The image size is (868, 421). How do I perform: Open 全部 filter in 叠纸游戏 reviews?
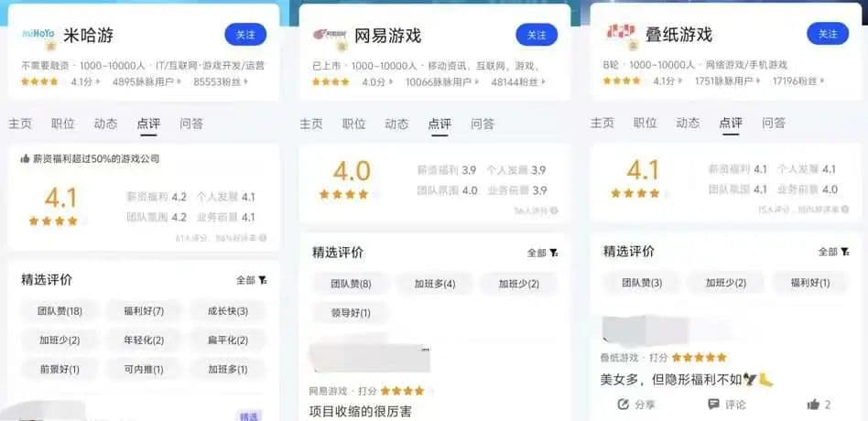828,253
